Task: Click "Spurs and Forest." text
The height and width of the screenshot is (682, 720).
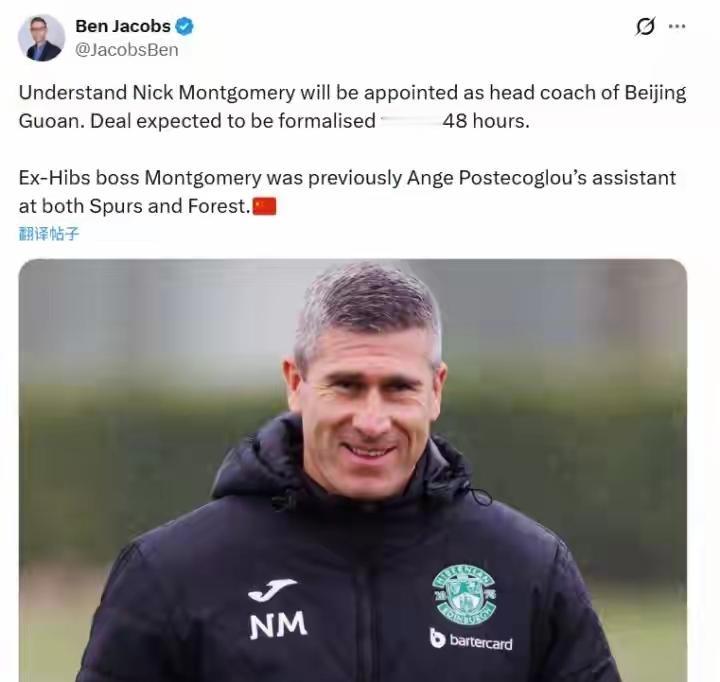Action: click(x=170, y=206)
